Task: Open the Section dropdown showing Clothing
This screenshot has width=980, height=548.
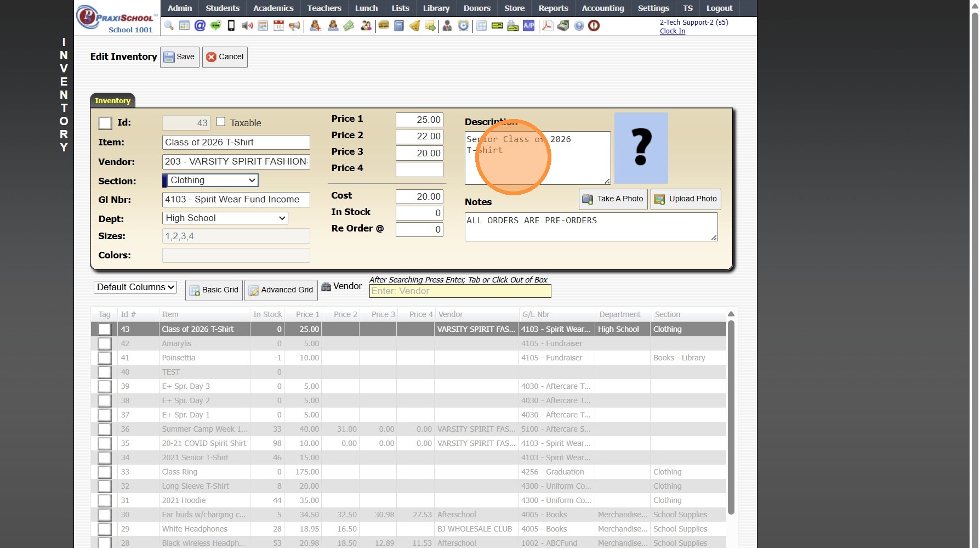Action: (211, 180)
